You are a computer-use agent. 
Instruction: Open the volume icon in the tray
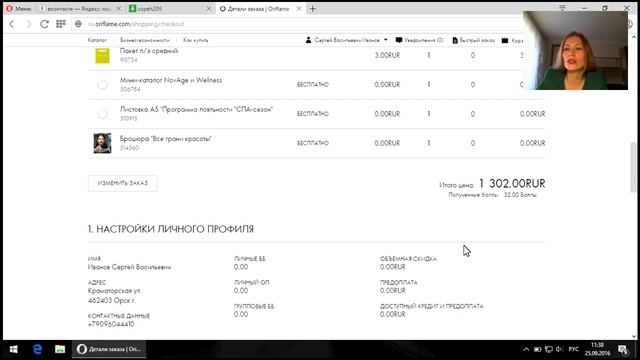click(559, 349)
